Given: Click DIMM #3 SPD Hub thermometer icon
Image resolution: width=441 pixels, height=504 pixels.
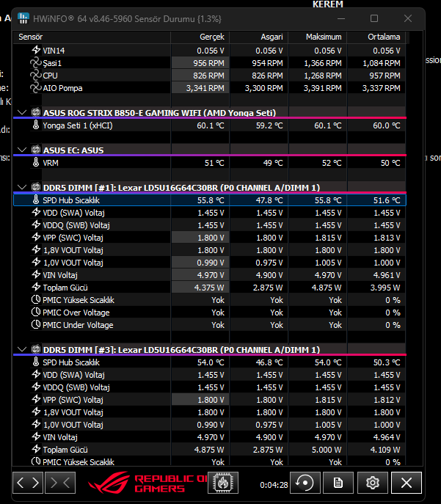Looking at the screenshot, I should [36, 362].
